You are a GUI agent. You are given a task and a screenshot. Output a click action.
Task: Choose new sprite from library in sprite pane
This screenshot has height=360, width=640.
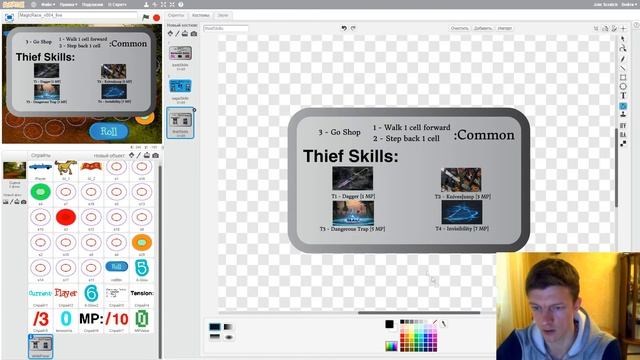pos(131,155)
